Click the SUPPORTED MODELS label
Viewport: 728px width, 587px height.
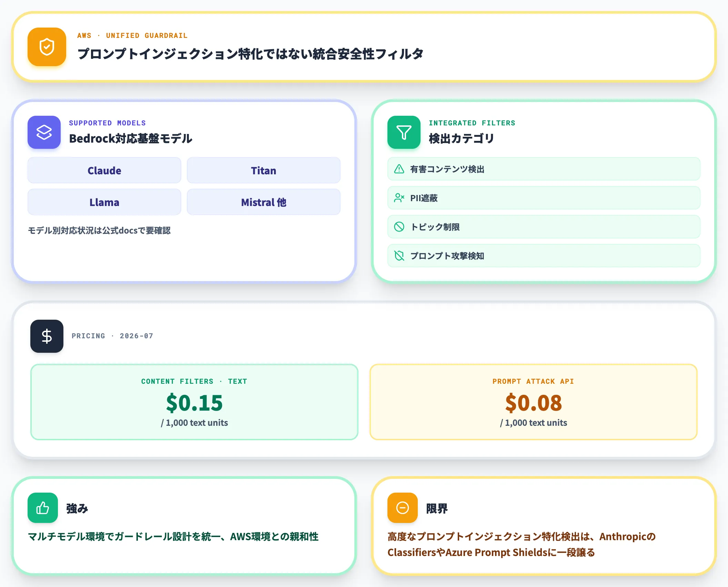[x=107, y=123]
